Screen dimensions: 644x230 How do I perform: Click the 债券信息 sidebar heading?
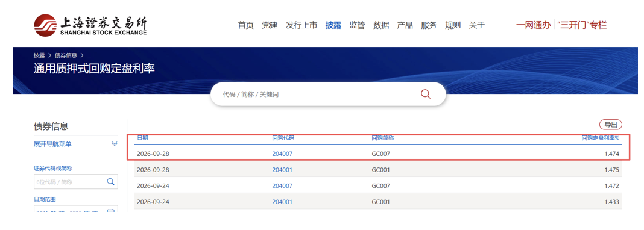pyautogui.click(x=51, y=126)
